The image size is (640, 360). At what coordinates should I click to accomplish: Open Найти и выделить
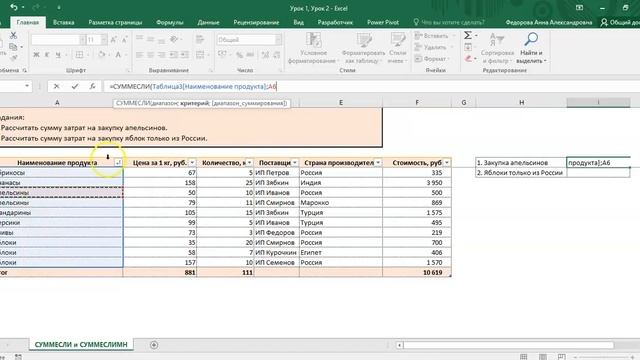coord(531,48)
